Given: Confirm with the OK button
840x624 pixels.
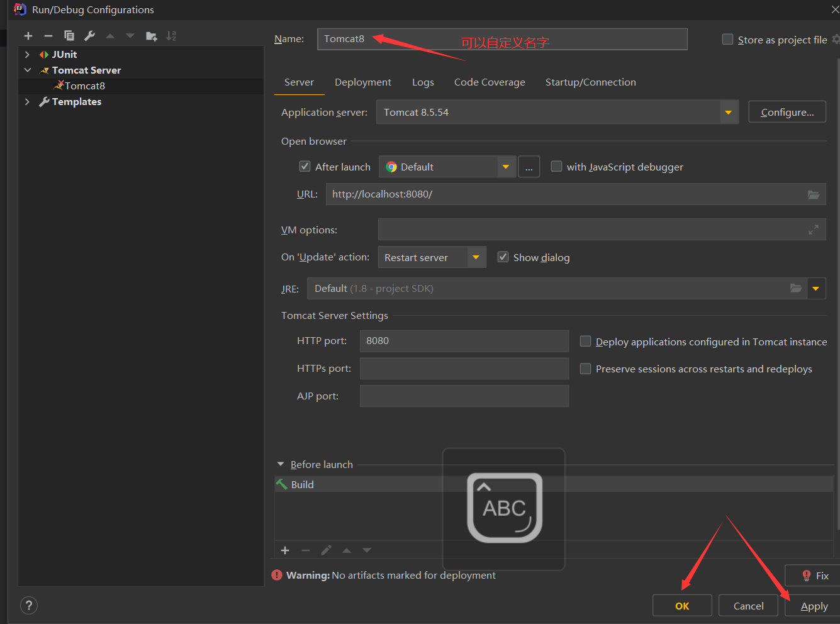Looking at the screenshot, I should [682, 606].
